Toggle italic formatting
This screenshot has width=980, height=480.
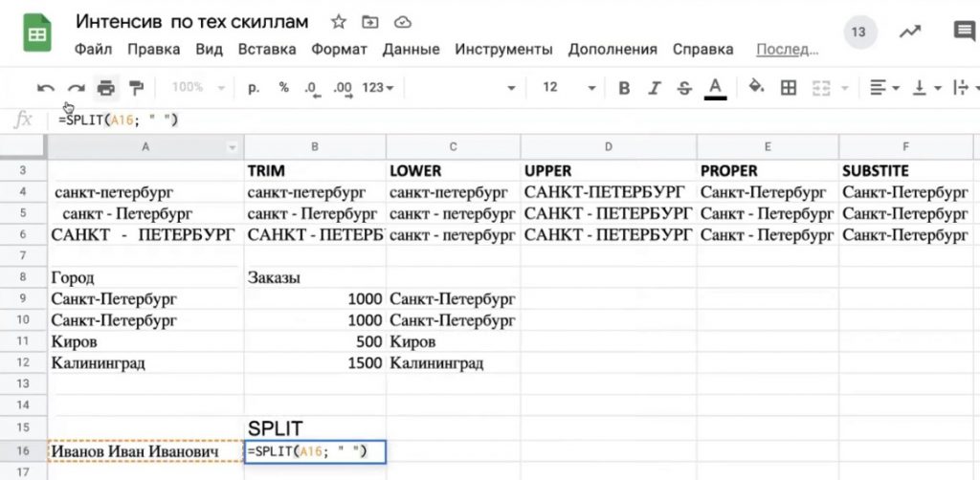(655, 88)
